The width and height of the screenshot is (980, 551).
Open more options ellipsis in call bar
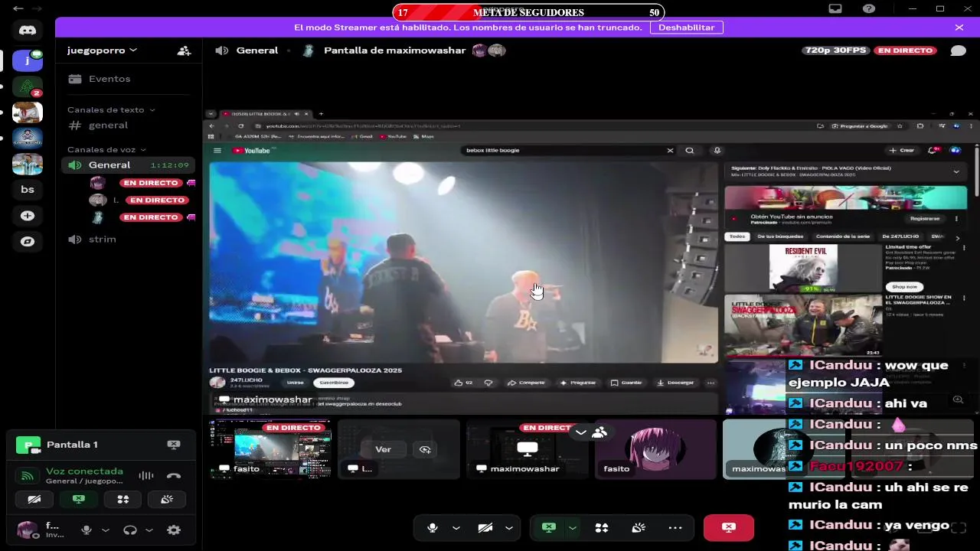[675, 528]
